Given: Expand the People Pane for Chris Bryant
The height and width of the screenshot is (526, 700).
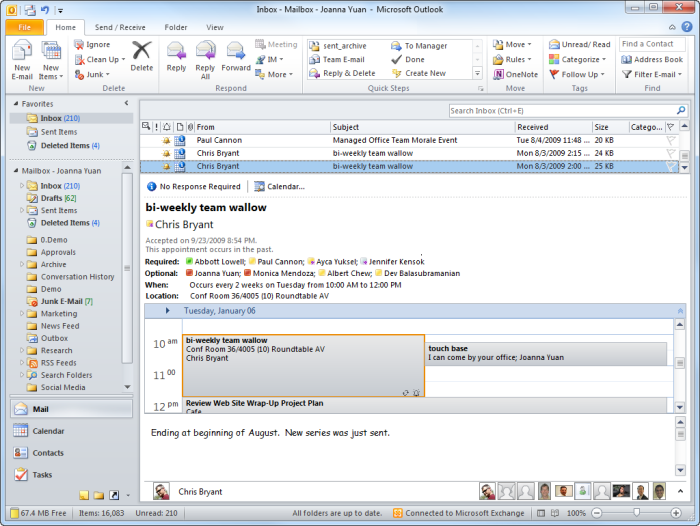Looking at the screenshot, I should pyautogui.click(x=680, y=491).
